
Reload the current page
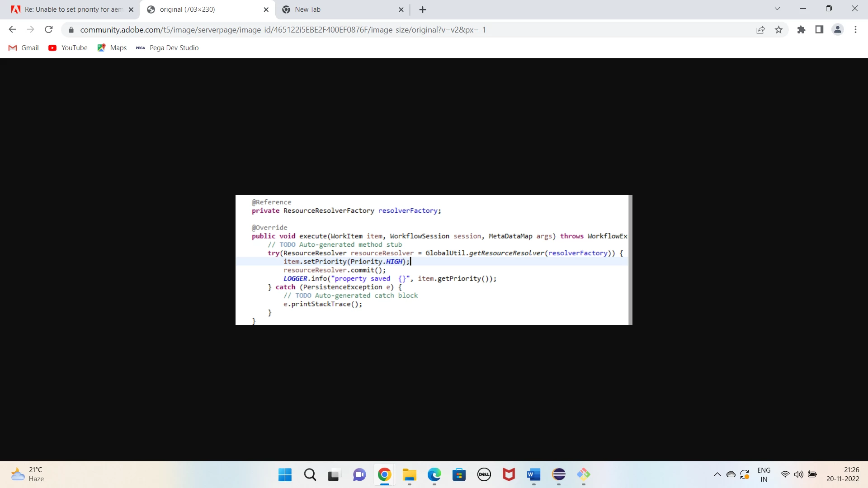click(49, 30)
